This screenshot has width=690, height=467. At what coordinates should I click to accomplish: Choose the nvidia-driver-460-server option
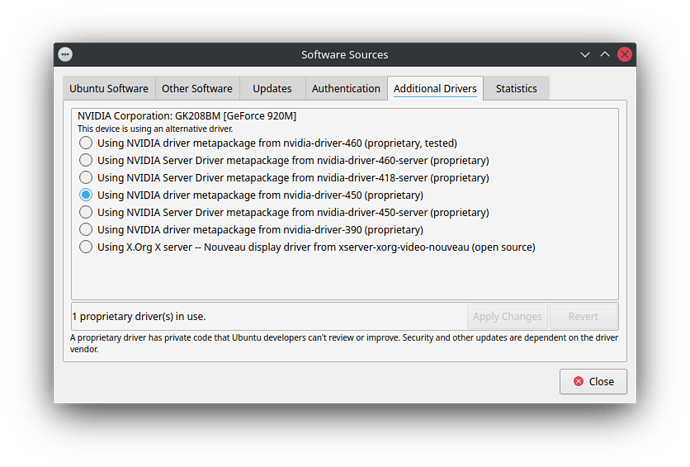point(86,160)
